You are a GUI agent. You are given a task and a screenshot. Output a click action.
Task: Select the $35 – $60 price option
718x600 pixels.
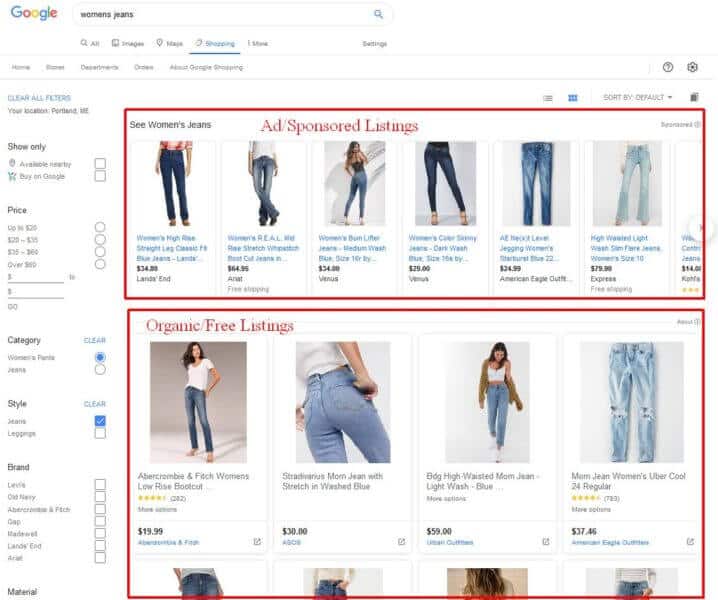coord(100,251)
